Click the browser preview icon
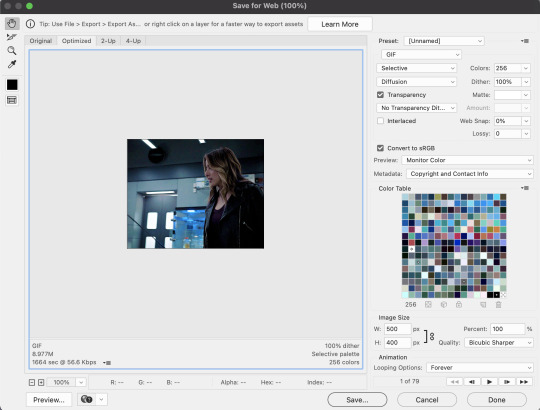Screen dimensions: 540x410 tap(86, 399)
